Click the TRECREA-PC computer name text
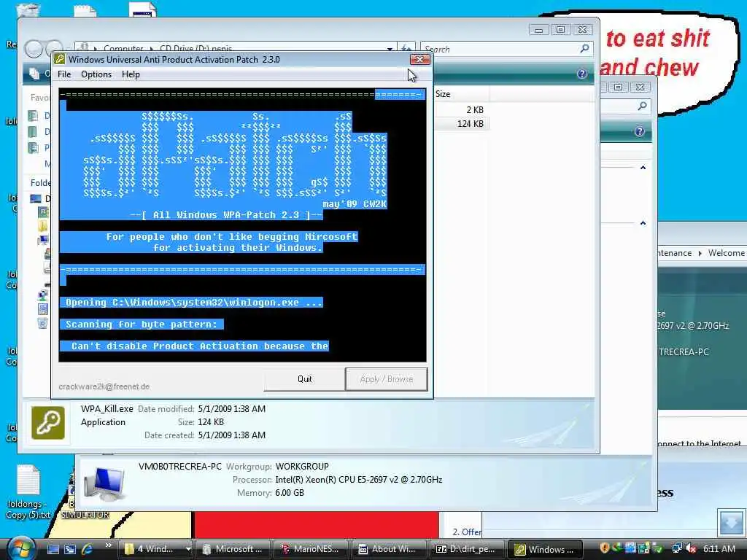Screen dimensions: 747x560 (x=684, y=352)
